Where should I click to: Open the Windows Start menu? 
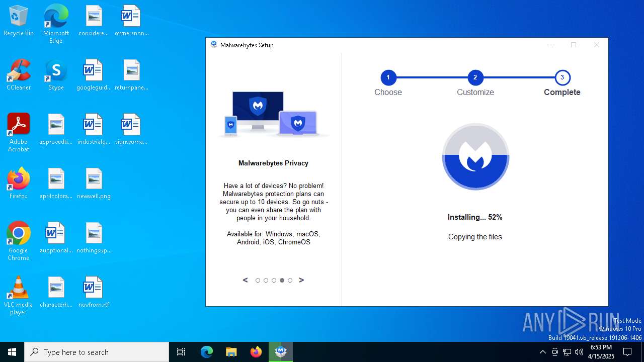(x=12, y=352)
